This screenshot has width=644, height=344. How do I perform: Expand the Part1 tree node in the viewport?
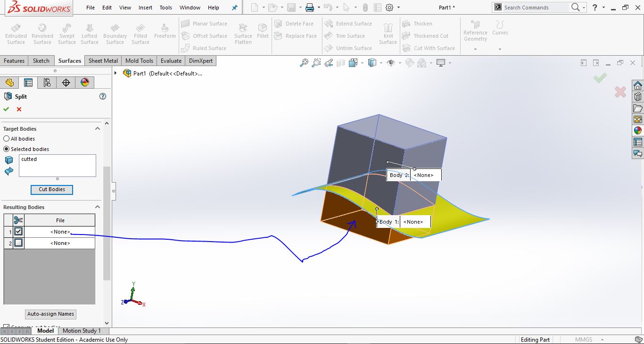point(116,73)
